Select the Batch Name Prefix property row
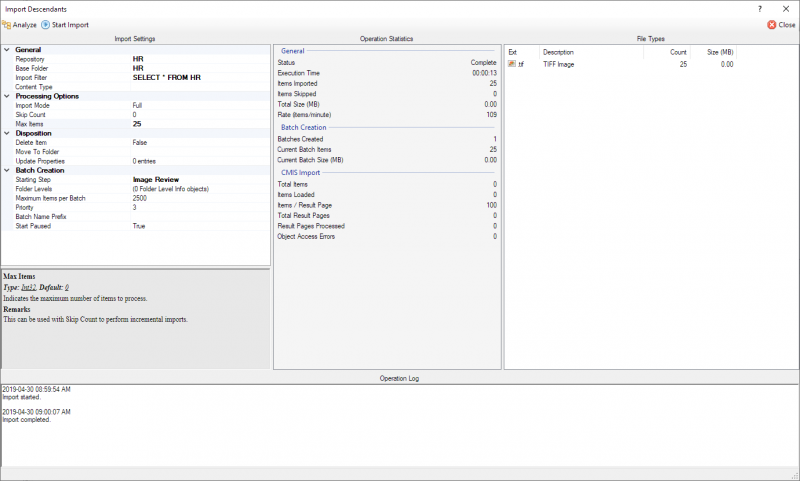This screenshot has height=481, width=800. tap(136, 217)
